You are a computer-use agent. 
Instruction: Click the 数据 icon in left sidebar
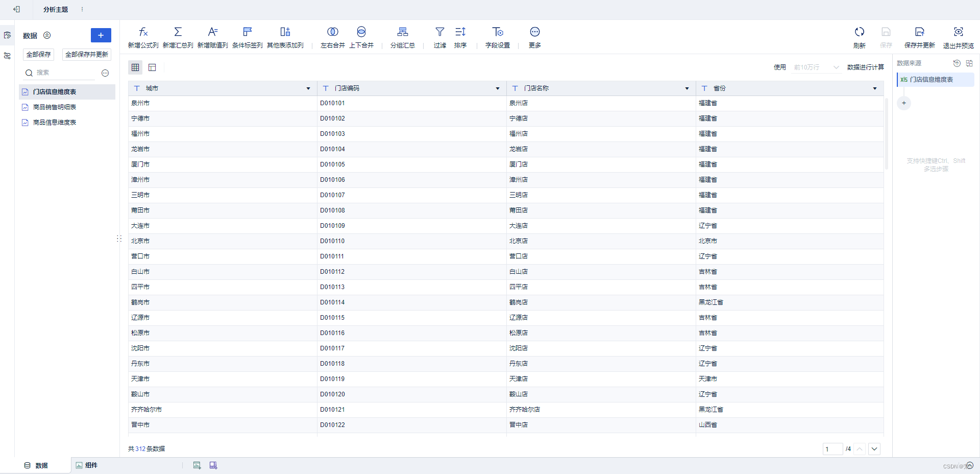click(x=7, y=35)
